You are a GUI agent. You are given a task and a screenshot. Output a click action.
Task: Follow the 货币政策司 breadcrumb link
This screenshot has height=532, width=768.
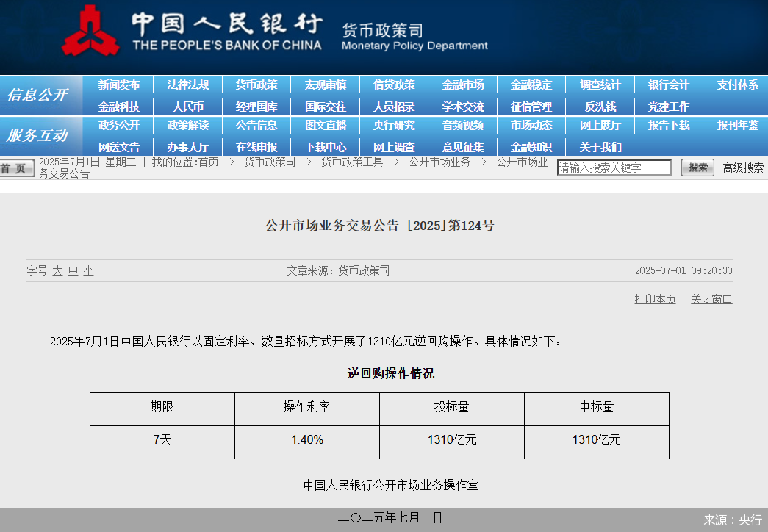click(270, 162)
